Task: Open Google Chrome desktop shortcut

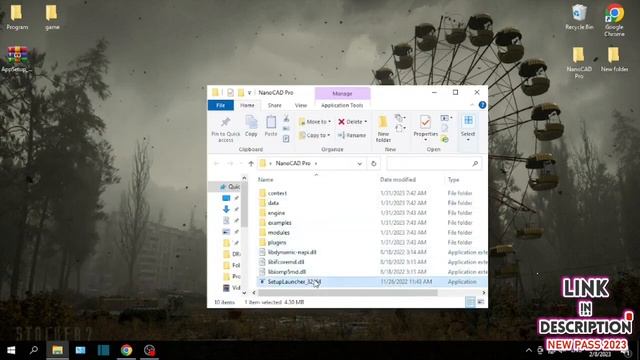Action: point(614,20)
